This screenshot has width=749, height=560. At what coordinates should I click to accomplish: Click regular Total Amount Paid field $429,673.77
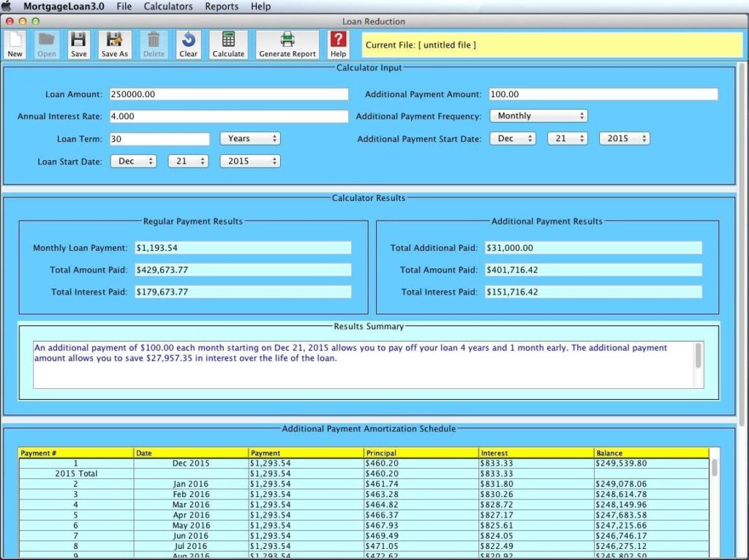click(x=243, y=270)
